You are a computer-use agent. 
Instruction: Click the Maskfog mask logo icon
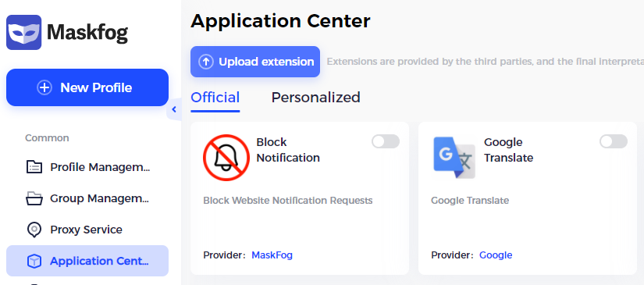pyautogui.click(x=24, y=33)
